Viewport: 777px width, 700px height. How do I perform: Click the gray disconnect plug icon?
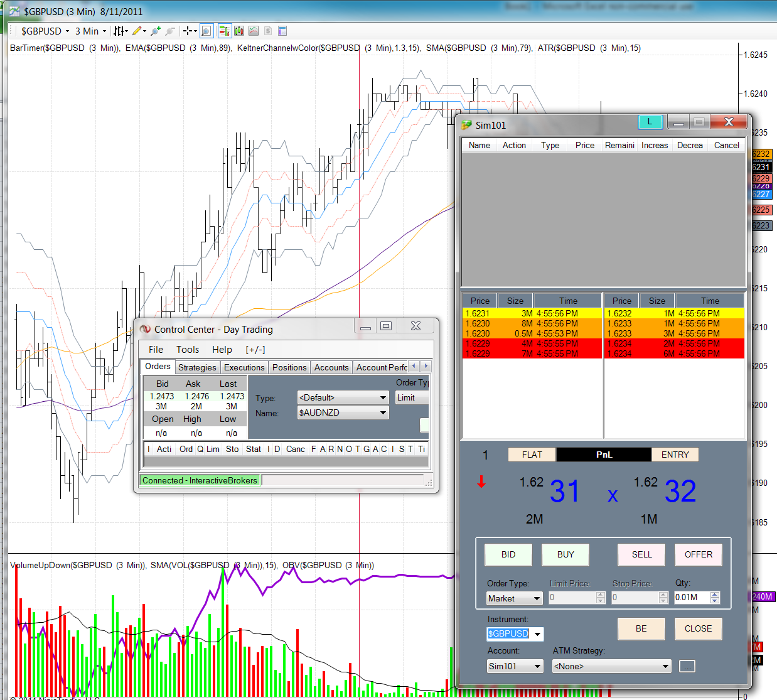pyautogui.click(x=169, y=31)
